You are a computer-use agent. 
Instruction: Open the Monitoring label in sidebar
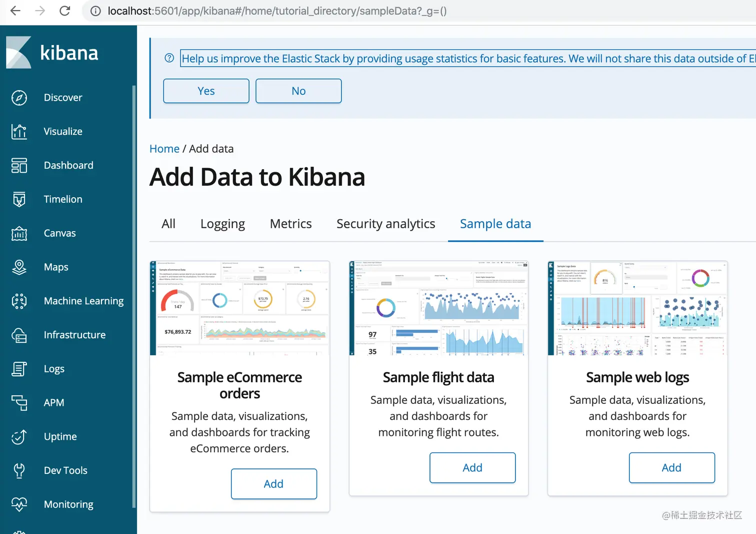[x=68, y=504]
